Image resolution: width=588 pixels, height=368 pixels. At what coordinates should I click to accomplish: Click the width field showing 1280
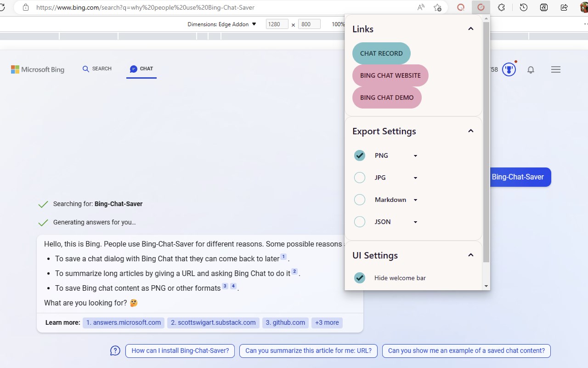pos(277,24)
